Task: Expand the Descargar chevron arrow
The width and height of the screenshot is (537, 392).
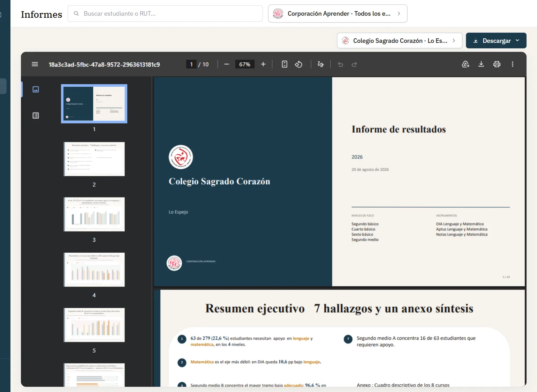Action: coord(517,41)
